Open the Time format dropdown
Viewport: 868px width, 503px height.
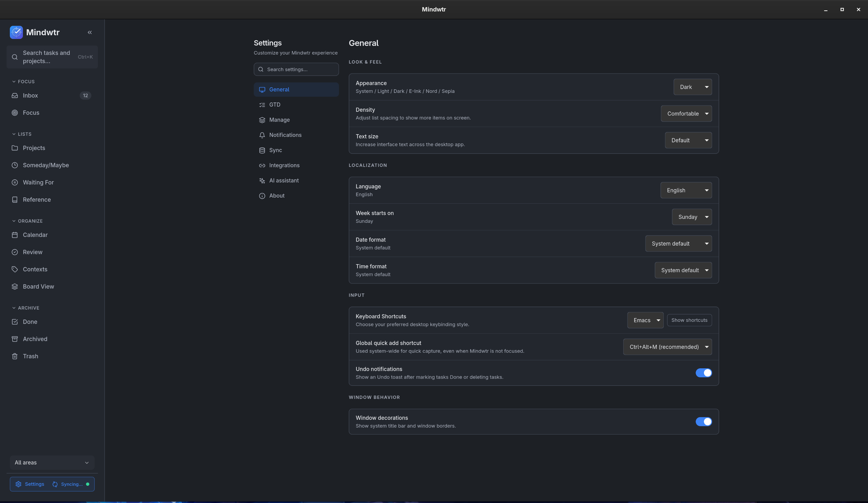pyautogui.click(x=683, y=270)
